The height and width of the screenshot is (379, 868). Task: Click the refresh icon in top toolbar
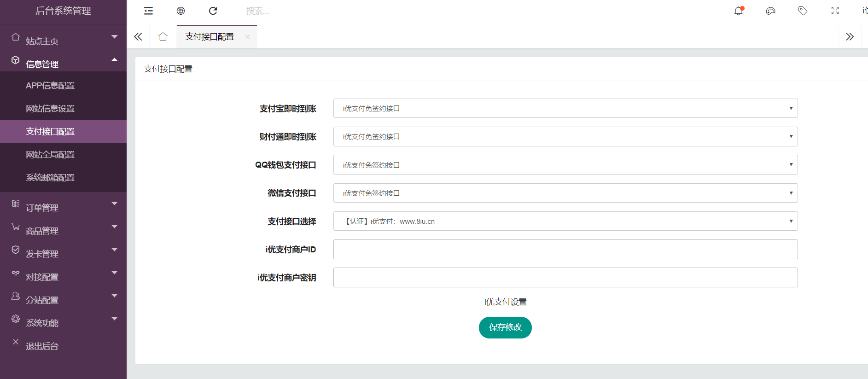pos(213,11)
